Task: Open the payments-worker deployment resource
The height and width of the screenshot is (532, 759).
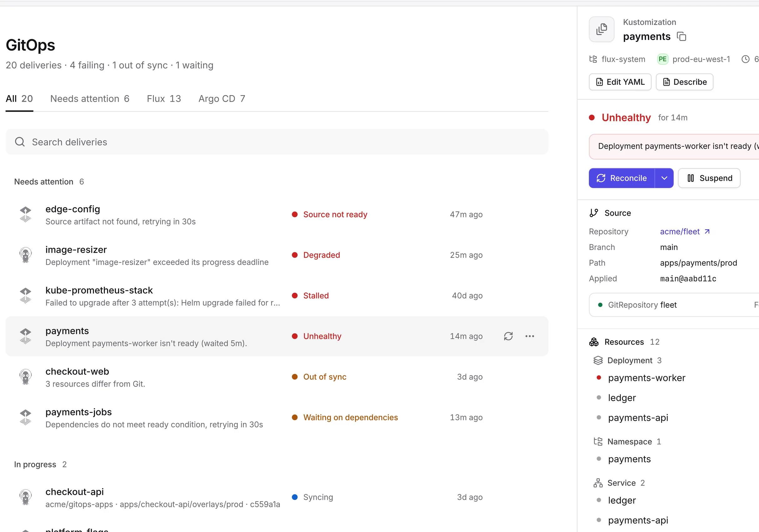Action: (647, 378)
